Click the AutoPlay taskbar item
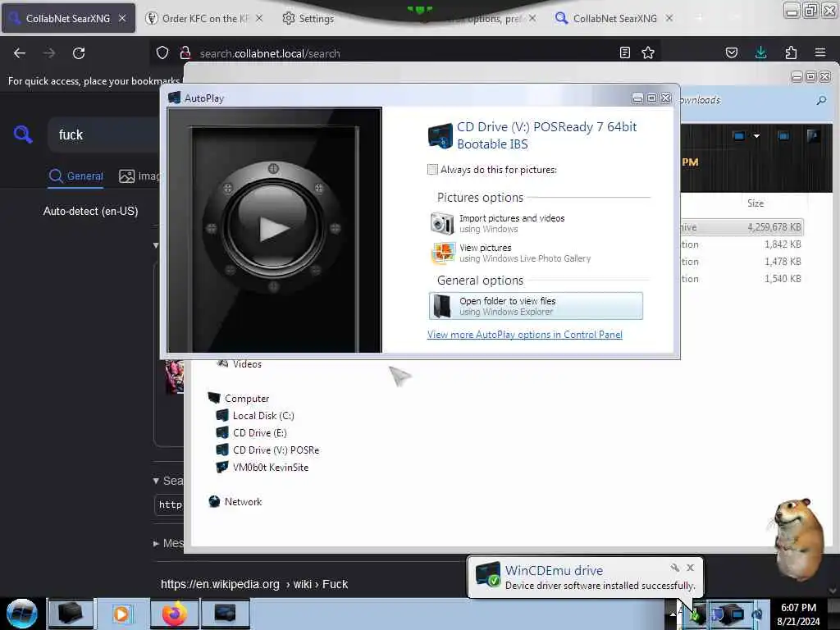 225,614
